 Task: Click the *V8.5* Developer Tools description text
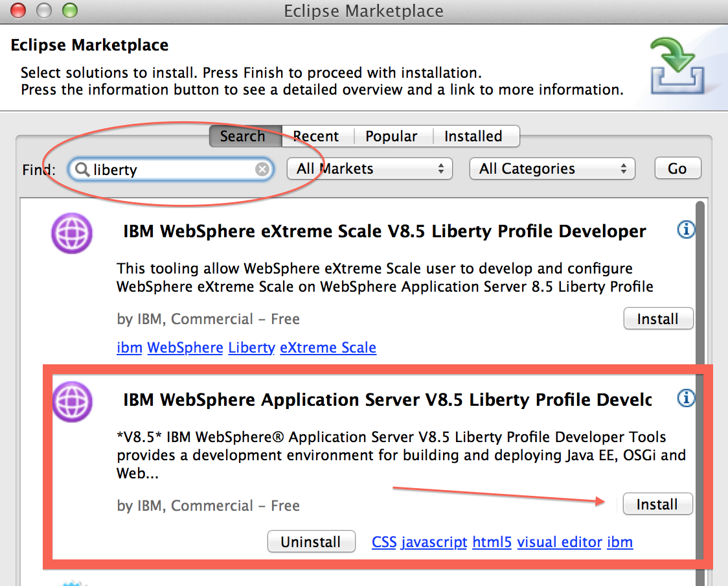[401, 455]
